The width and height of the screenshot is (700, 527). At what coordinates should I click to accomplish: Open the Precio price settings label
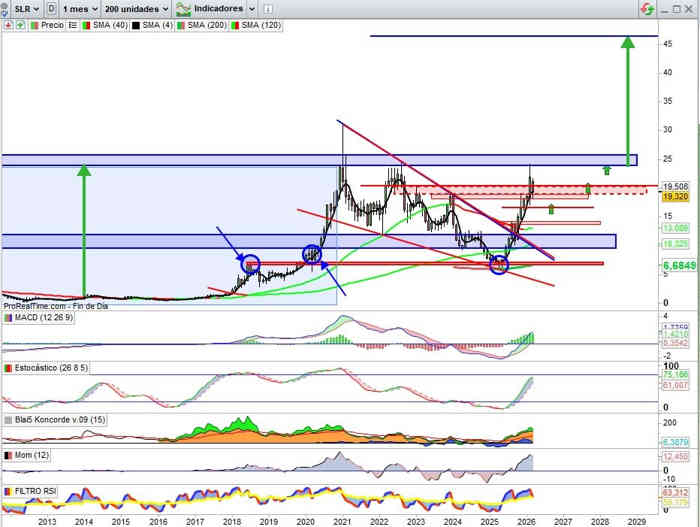(52, 24)
